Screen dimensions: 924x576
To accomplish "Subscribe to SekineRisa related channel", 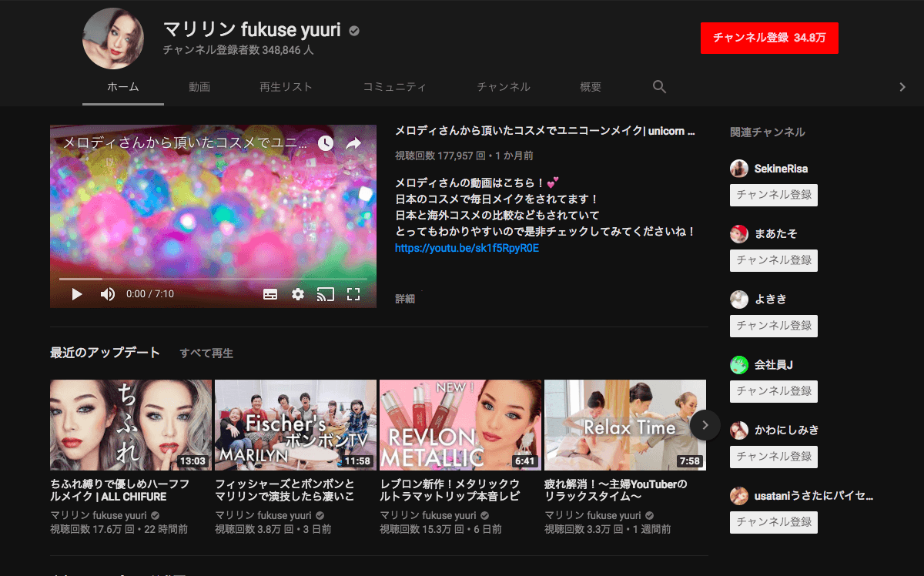I will click(x=773, y=195).
